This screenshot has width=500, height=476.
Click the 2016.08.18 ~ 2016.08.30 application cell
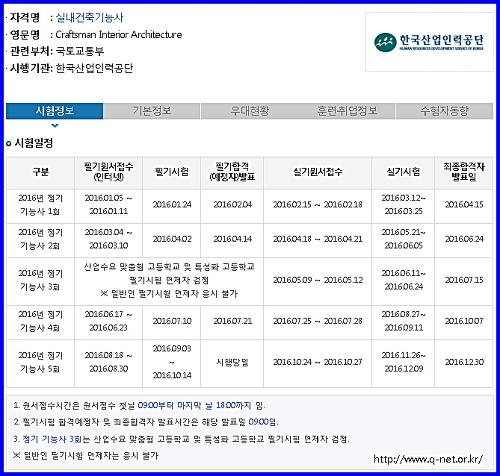point(108,362)
